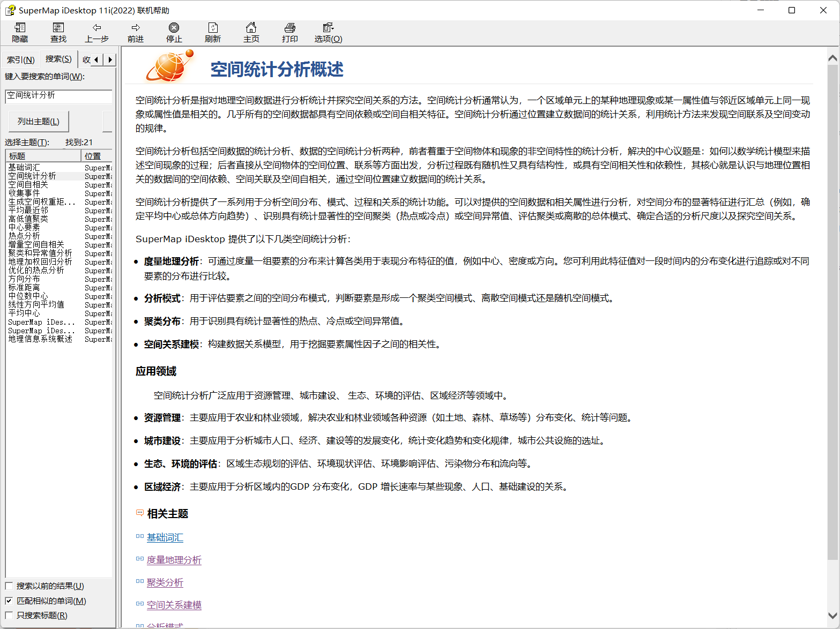The image size is (840, 629).
Task: Sort results by the 位置 column header
Action: [97, 156]
